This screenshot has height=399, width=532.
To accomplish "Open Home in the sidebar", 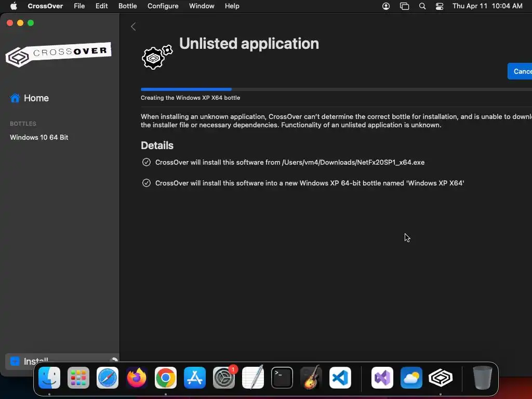I will [30, 98].
